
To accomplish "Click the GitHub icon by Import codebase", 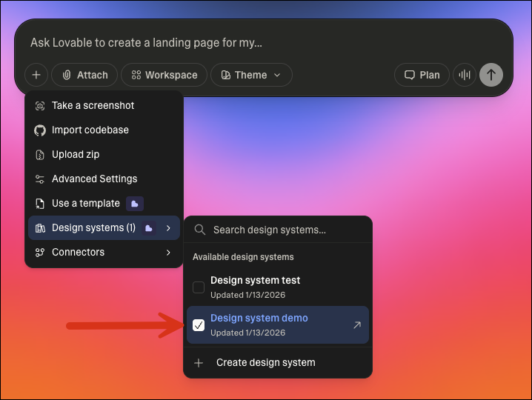I will pos(40,130).
